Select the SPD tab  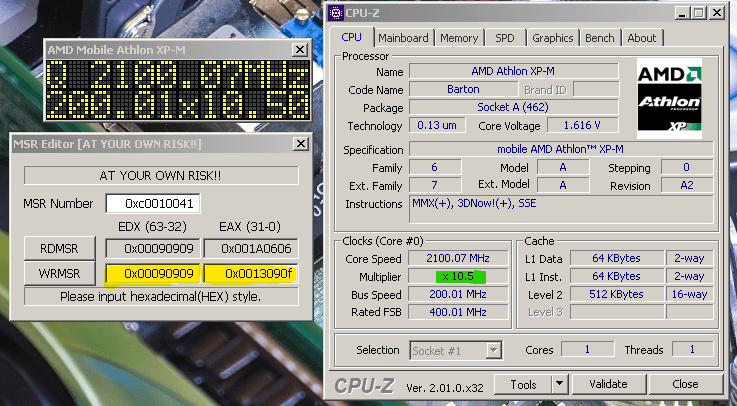(504, 38)
